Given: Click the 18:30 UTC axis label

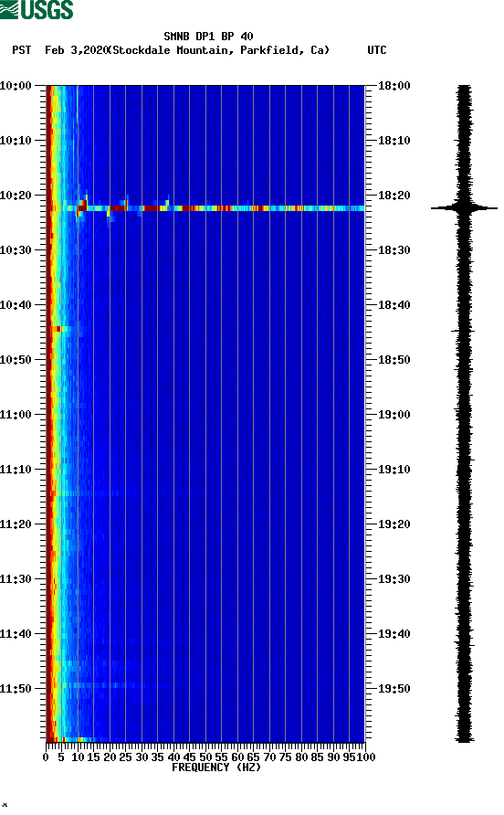Looking at the screenshot, I should pos(394,250).
